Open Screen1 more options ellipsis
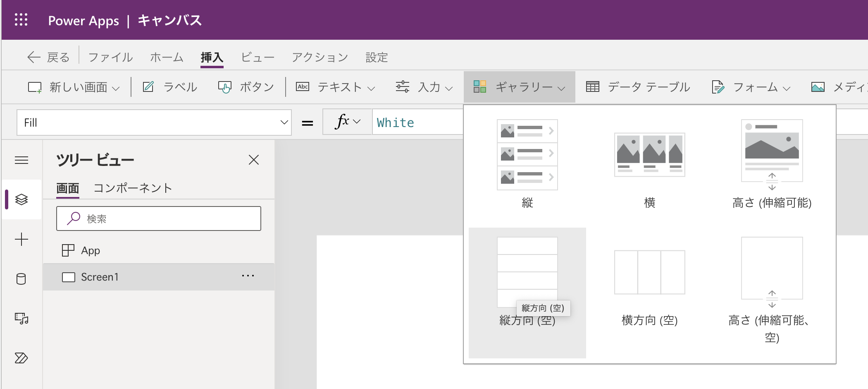 tap(248, 276)
